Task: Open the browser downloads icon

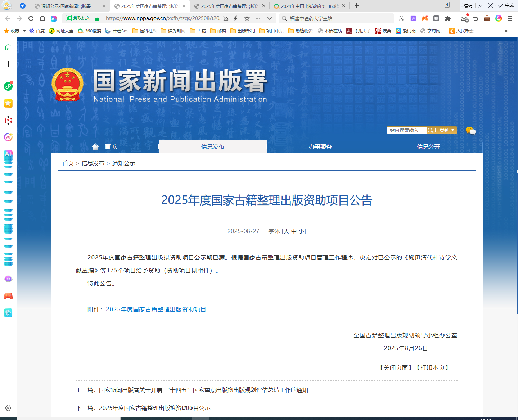Action: (464, 18)
